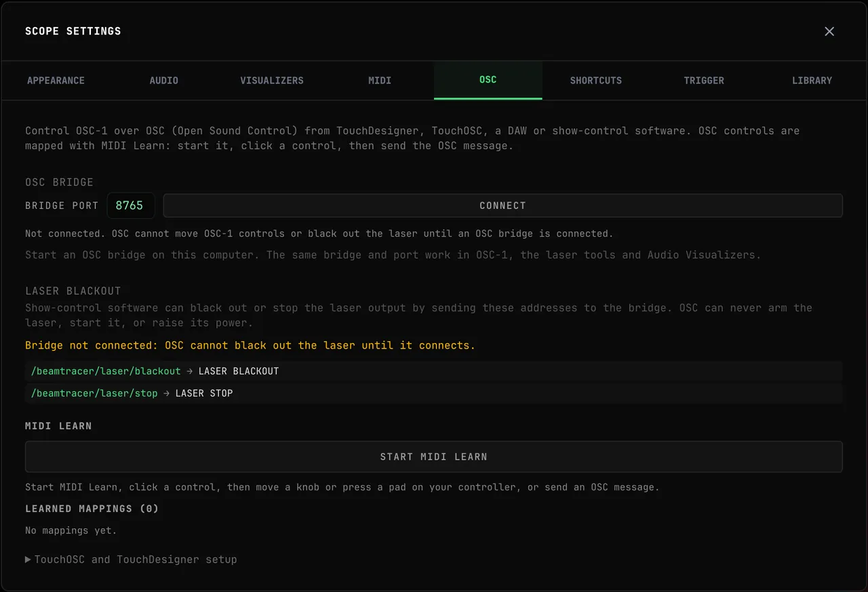Close the Scope Settings dialog

pos(829,31)
